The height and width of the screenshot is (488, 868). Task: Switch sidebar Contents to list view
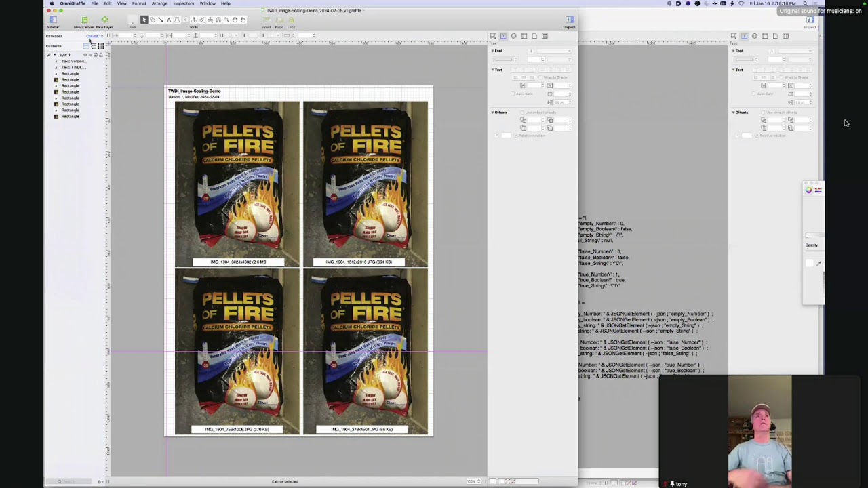pos(86,46)
